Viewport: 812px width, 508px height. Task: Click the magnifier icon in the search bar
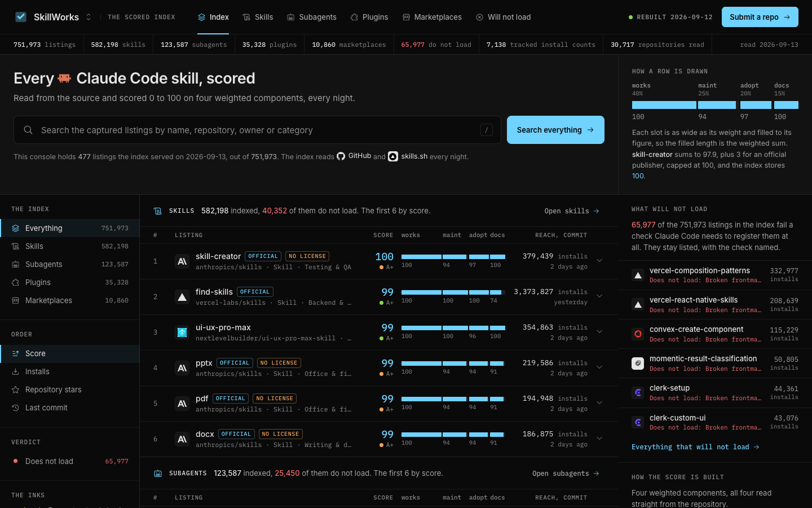coord(28,130)
